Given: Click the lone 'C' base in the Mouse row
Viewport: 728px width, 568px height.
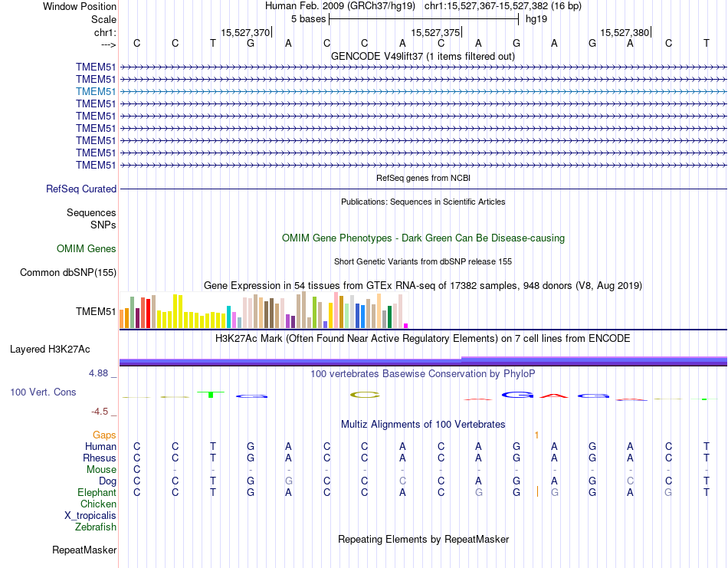Looking at the screenshot, I should click(136, 470).
